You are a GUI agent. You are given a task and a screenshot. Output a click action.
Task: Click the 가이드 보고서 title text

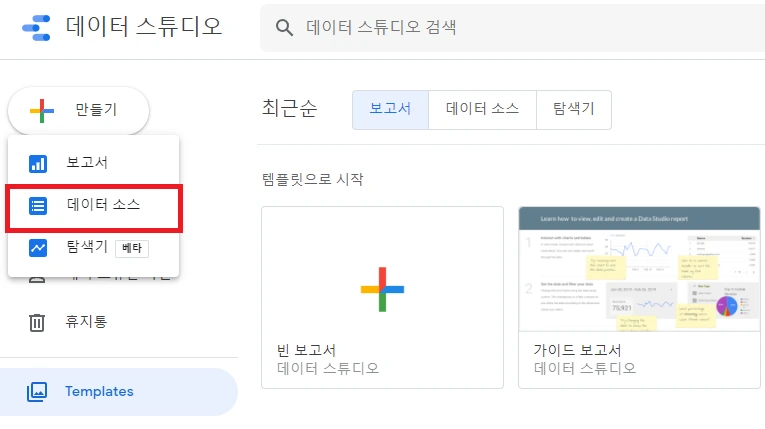pyautogui.click(x=577, y=350)
